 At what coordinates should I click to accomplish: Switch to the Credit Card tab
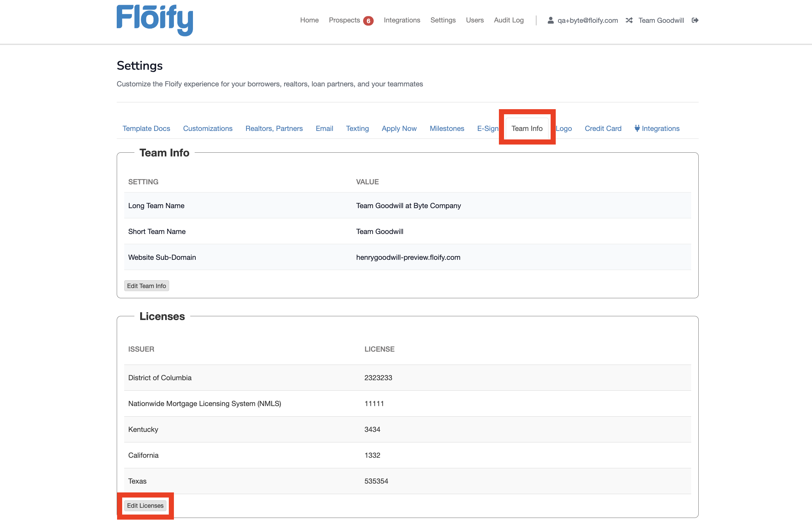(603, 129)
